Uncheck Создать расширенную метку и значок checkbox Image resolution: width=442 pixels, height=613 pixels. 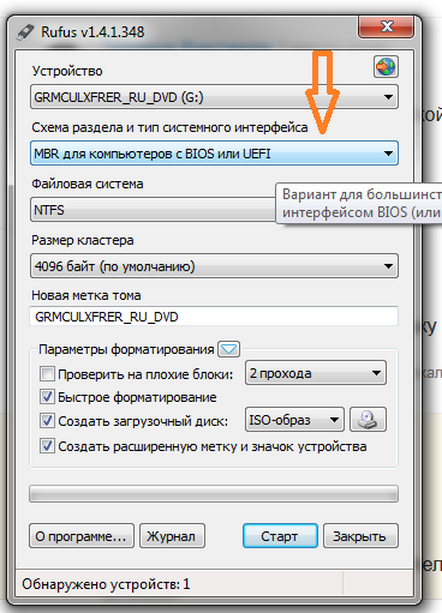pos(47,446)
